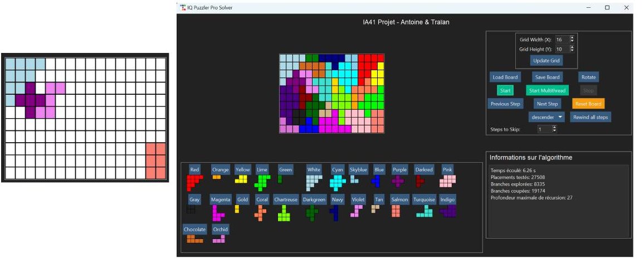
Task: Adjust the Grid Width stepper arrows
Action: click(x=572, y=40)
